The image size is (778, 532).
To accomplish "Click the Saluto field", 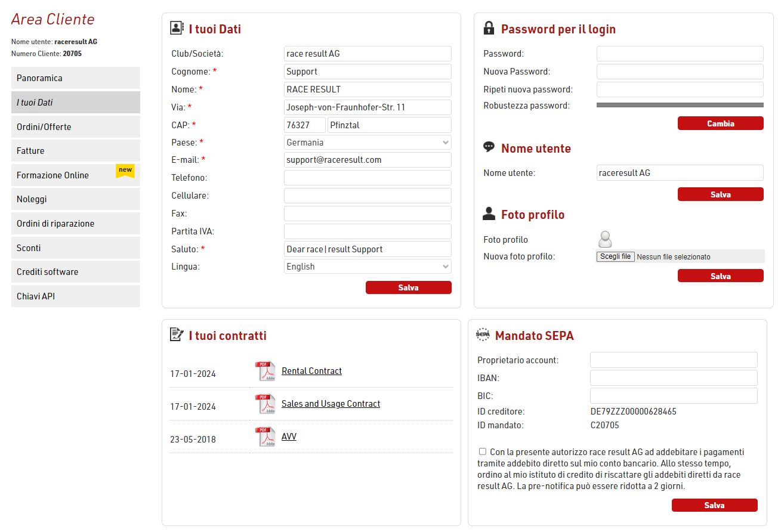I will click(x=368, y=249).
